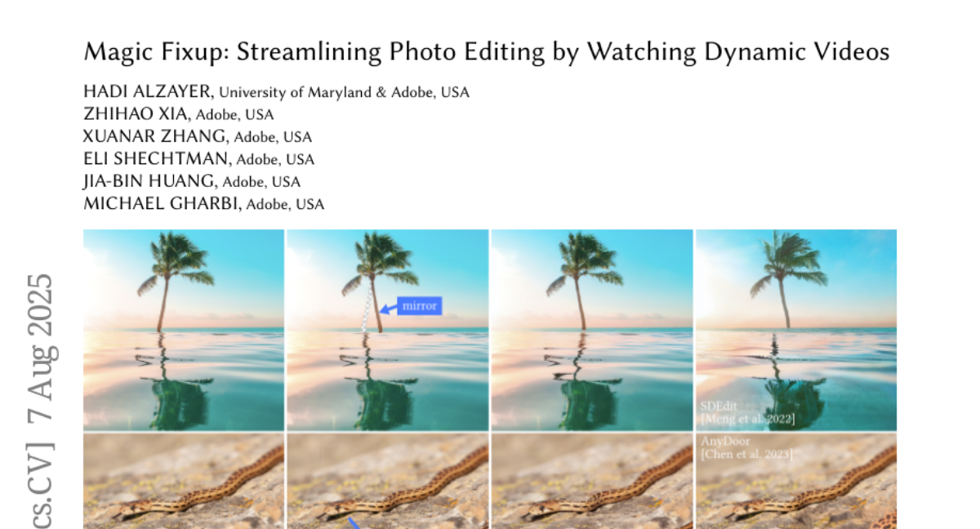Image resolution: width=980 pixels, height=529 pixels.
Task: Select author name JIA-BIN HUANG
Action: (150, 181)
